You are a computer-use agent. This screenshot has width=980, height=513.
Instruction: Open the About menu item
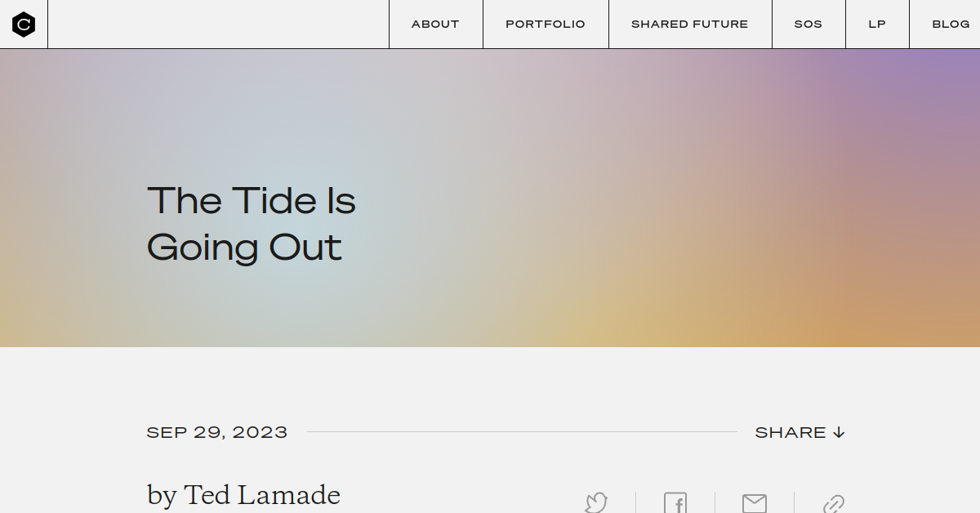click(x=435, y=25)
